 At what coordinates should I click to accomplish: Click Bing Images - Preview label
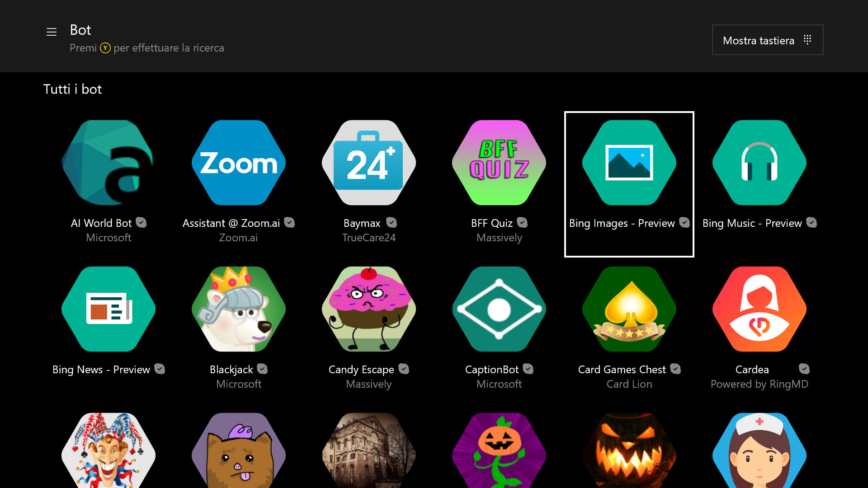[x=622, y=223]
